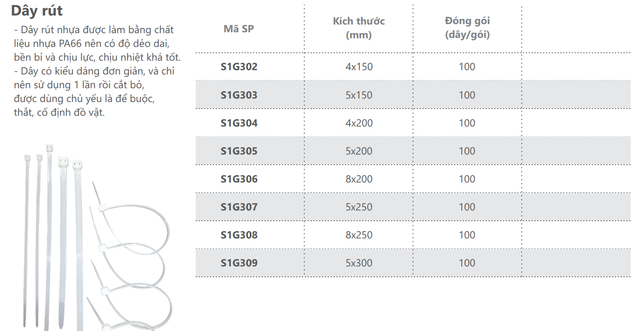Select product code S1G302
644x331 pixels.
pos(239,67)
